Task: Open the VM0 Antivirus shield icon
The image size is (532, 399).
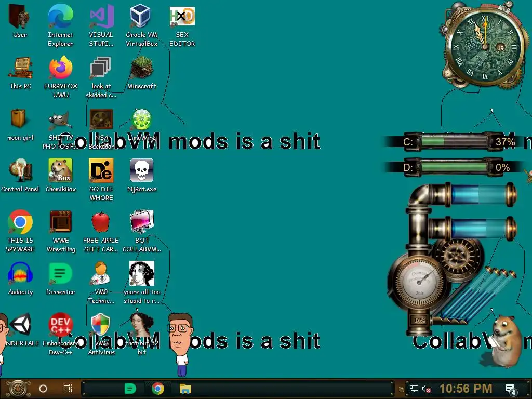Action: click(101, 325)
